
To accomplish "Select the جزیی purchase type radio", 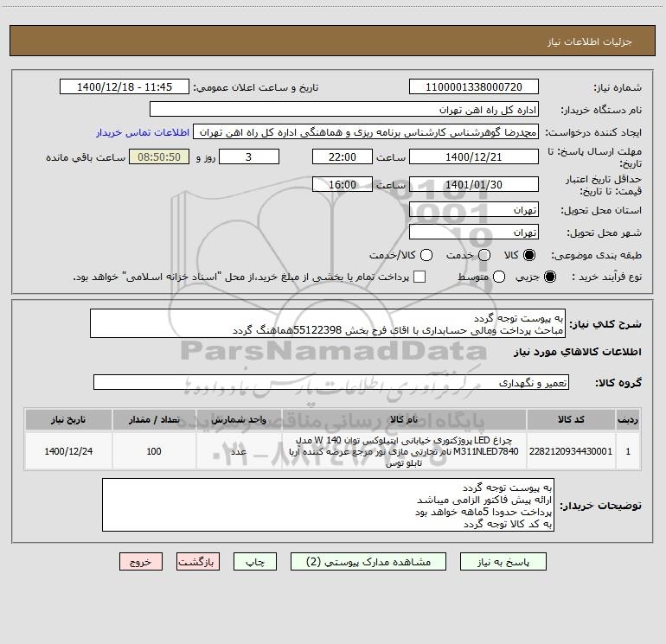I will tap(549, 277).
